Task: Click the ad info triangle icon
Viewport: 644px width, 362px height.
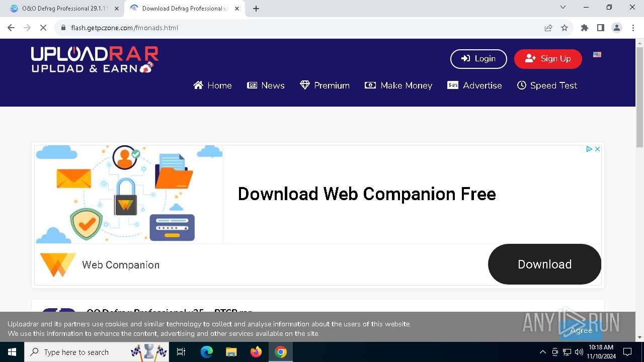Action: coord(589,149)
